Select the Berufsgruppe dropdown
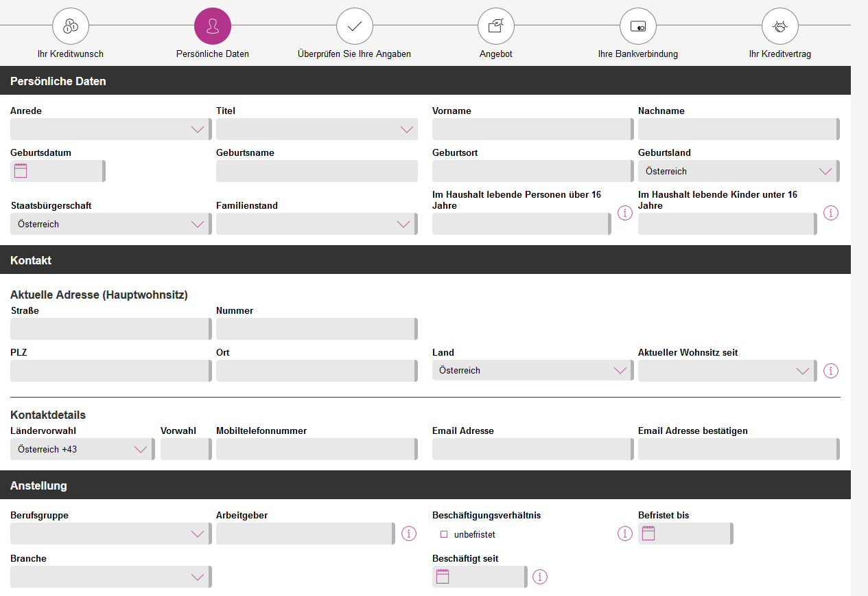Viewport: 868px width, 596px height. (110, 534)
